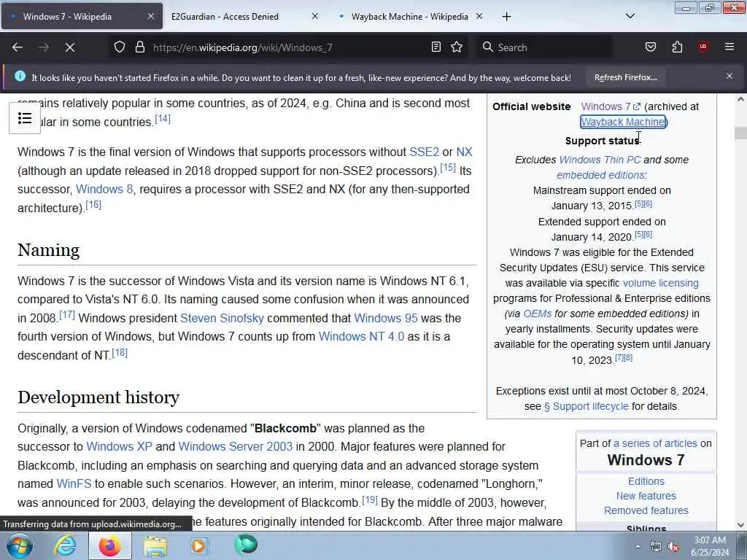The height and width of the screenshot is (560, 747).
Task: Follow the Steven Sinofsky link
Action: click(222, 318)
